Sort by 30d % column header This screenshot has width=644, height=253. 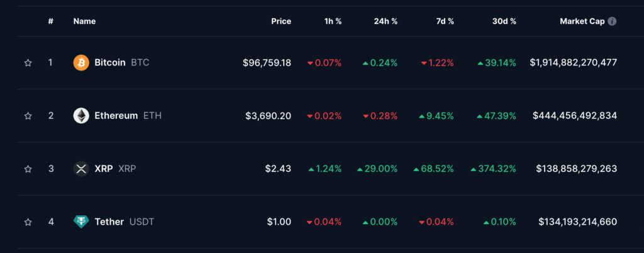(504, 21)
